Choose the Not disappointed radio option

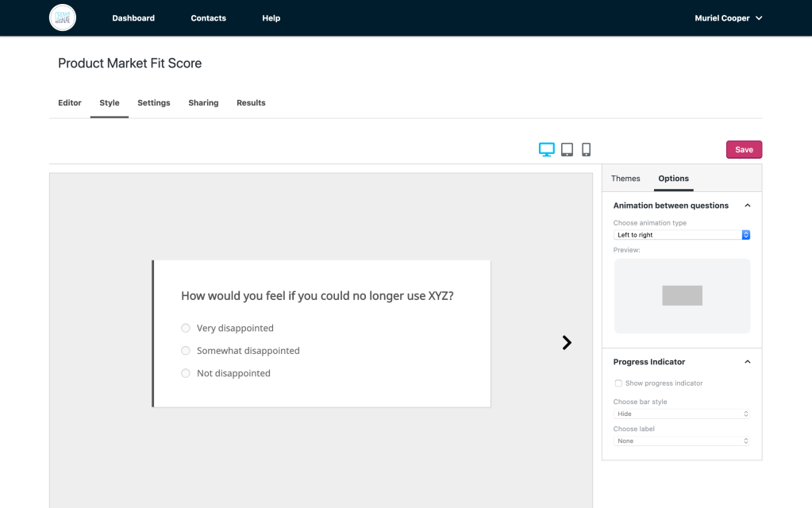point(186,373)
